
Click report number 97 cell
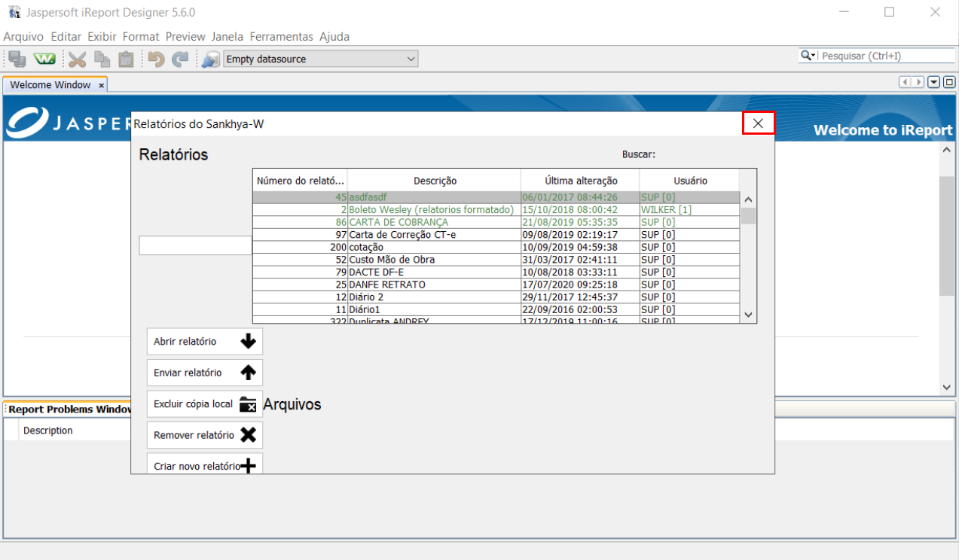click(301, 235)
